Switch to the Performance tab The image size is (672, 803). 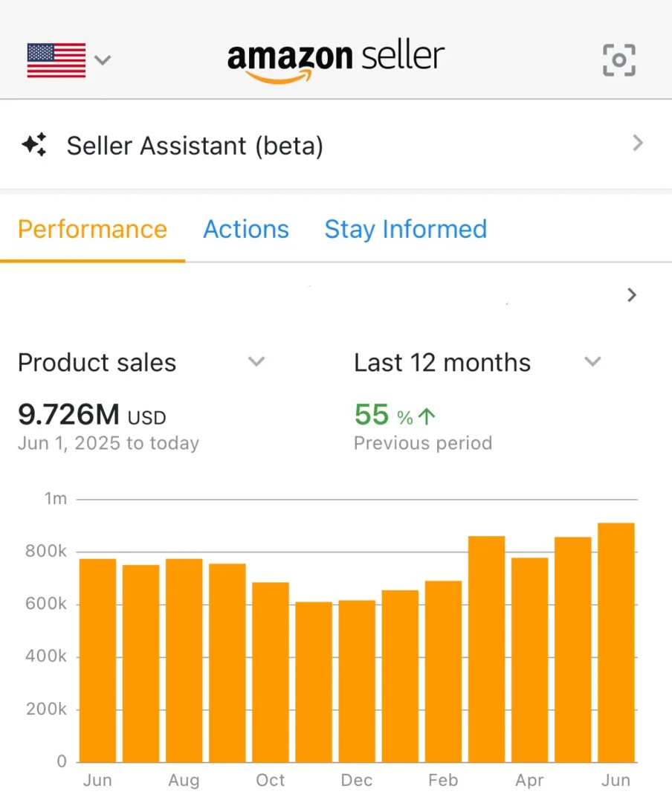tap(93, 229)
